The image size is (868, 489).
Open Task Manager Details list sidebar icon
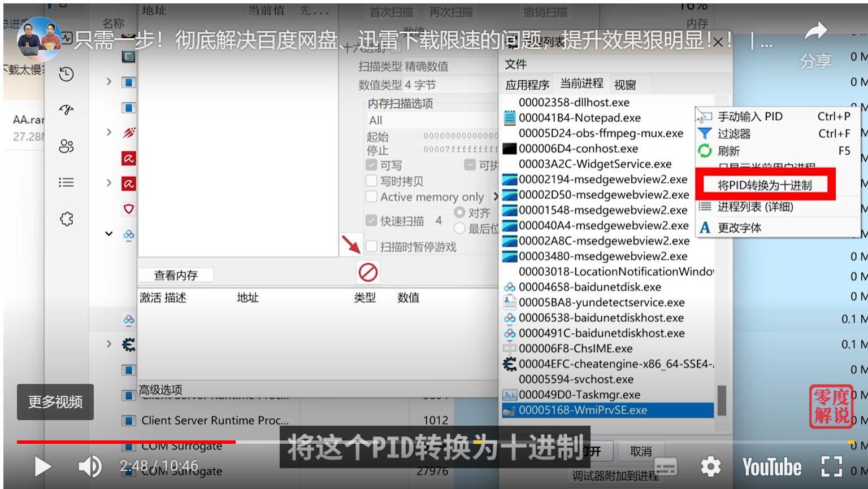pyautogui.click(x=67, y=182)
